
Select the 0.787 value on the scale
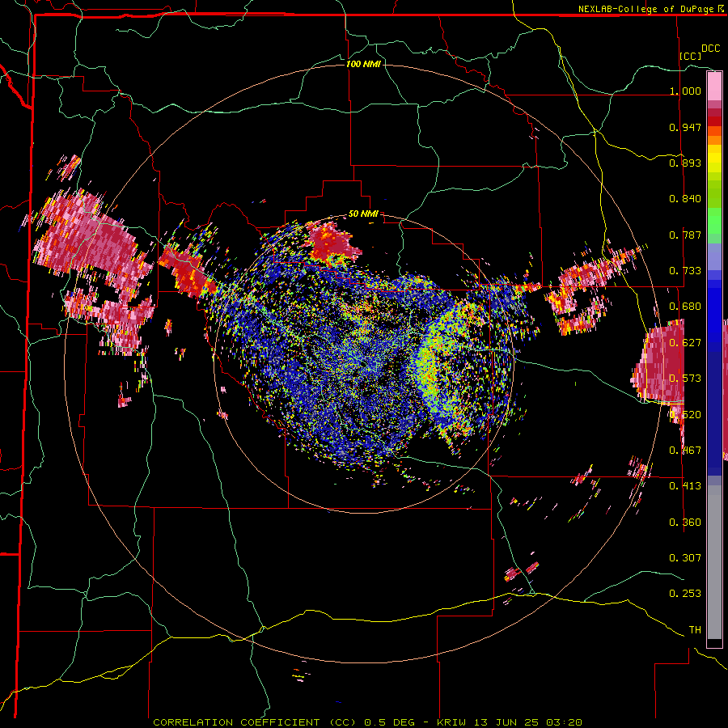pyautogui.click(x=685, y=235)
